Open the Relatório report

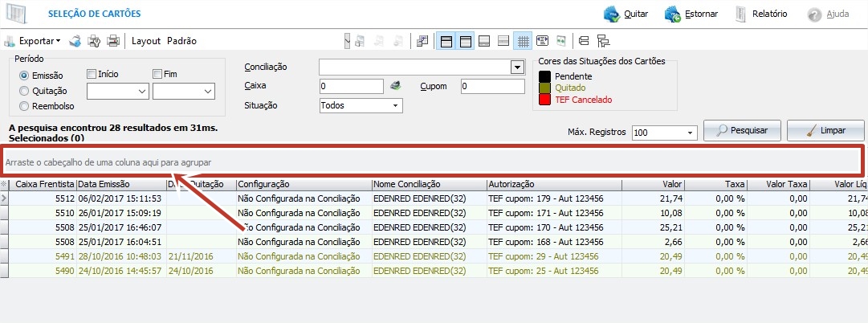761,14
